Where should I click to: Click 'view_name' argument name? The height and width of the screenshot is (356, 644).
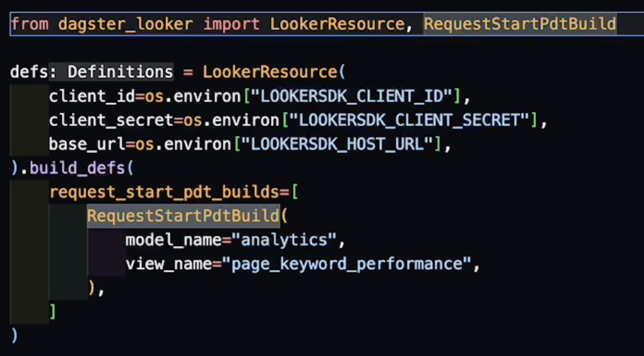click(x=169, y=264)
